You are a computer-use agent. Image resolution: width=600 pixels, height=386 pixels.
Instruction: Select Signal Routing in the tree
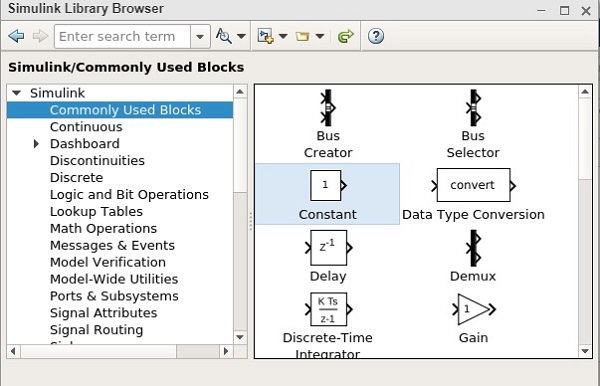click(96, 330)
